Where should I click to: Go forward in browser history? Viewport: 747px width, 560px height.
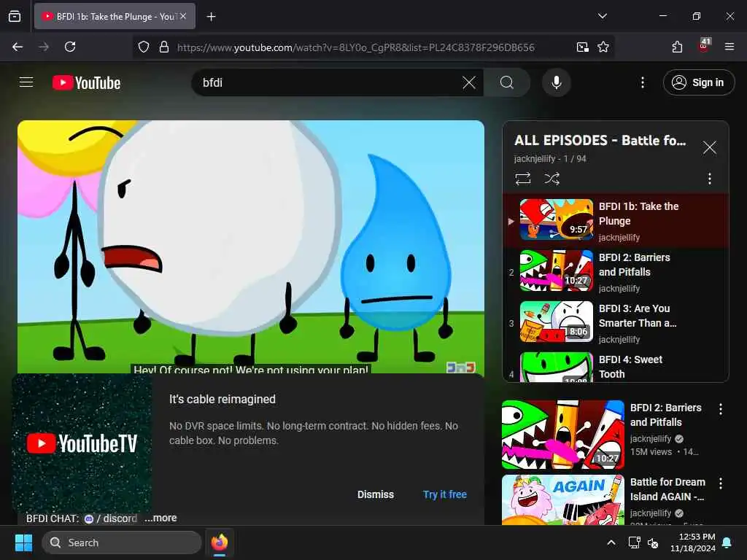pos(44,47)
